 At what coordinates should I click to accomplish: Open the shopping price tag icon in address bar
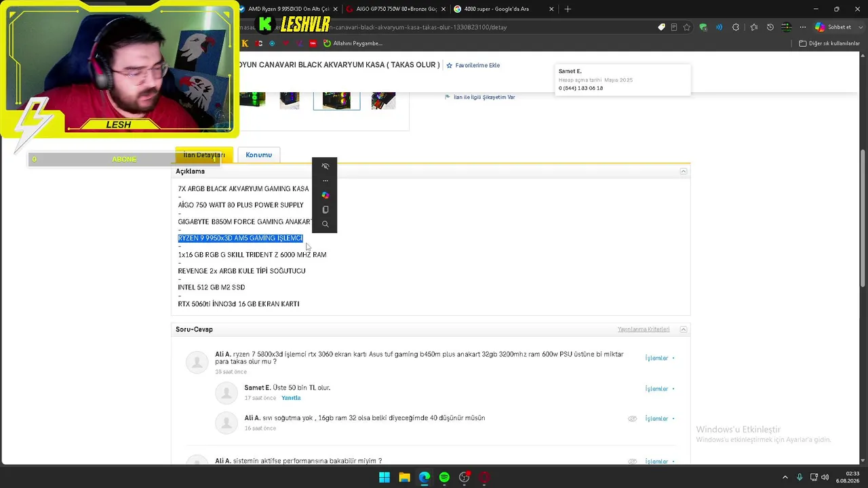(x=661, y=27)
